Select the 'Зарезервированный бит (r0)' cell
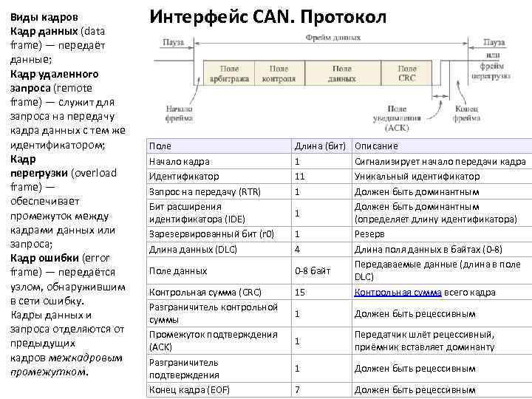 219,234
